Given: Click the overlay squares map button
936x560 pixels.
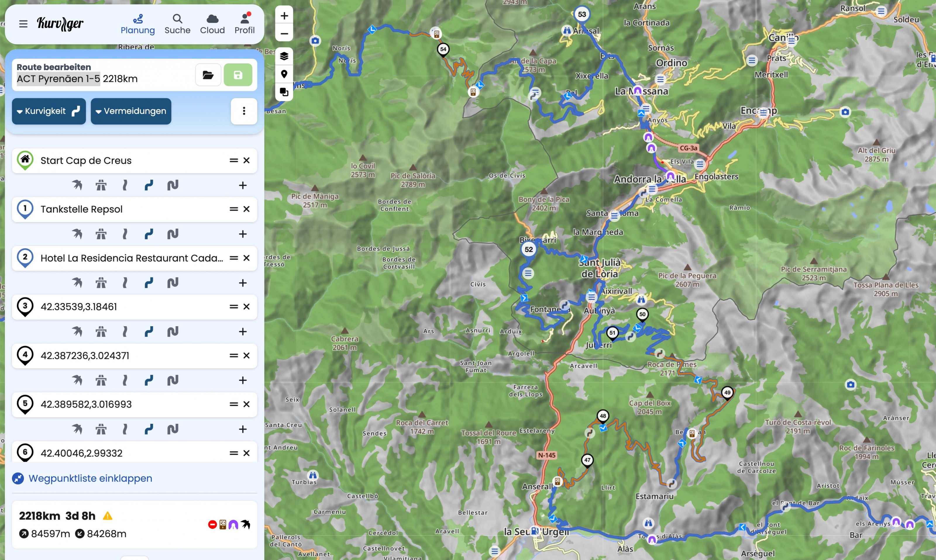Looking at the screenshot, I should pos(284,92).
